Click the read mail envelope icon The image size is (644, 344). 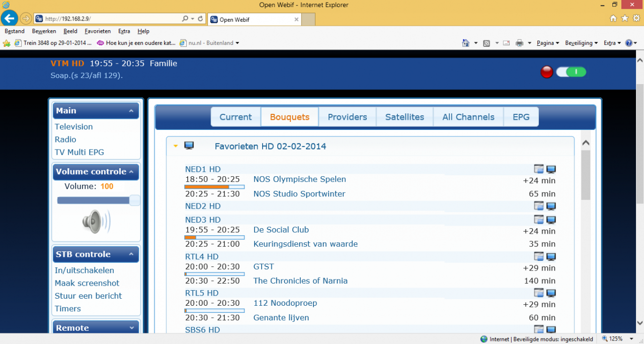[506, 43]
